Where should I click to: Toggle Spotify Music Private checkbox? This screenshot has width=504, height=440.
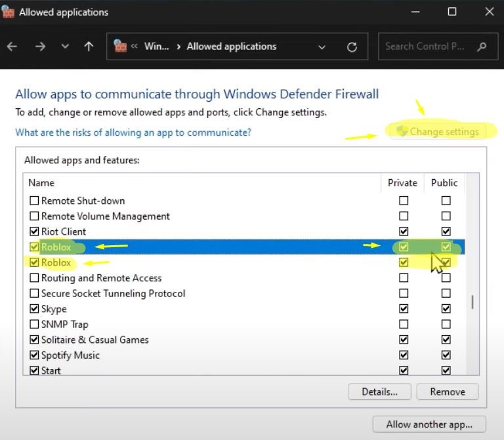pos(404,355)
